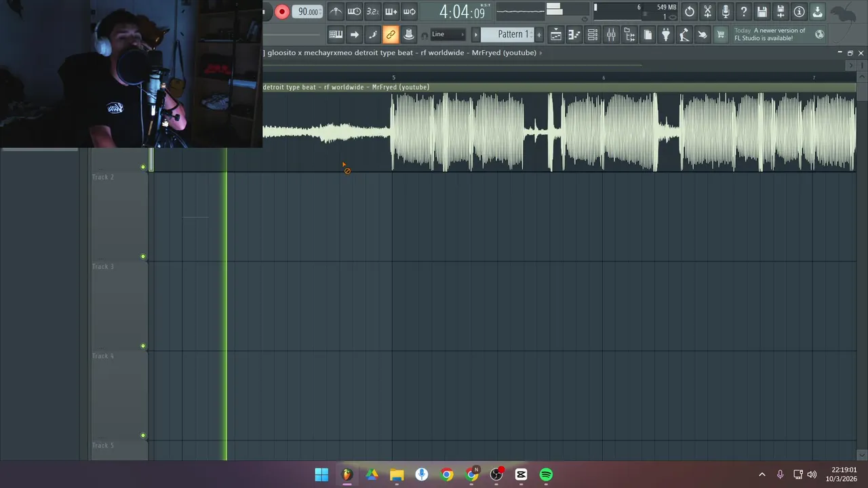Click the main snap magnet icon
This screenshot has width=868, height=488.
425,35
